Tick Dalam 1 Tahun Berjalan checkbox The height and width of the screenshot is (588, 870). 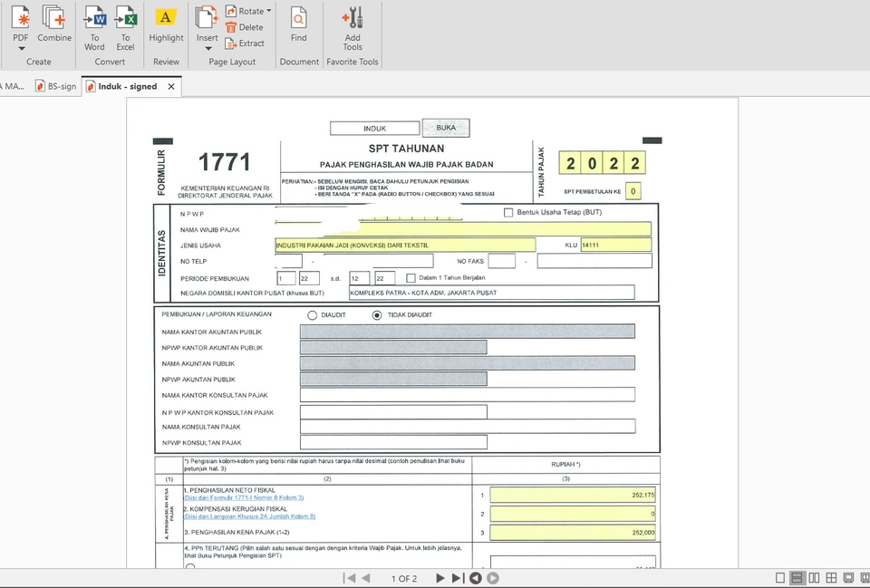(411, 278)
